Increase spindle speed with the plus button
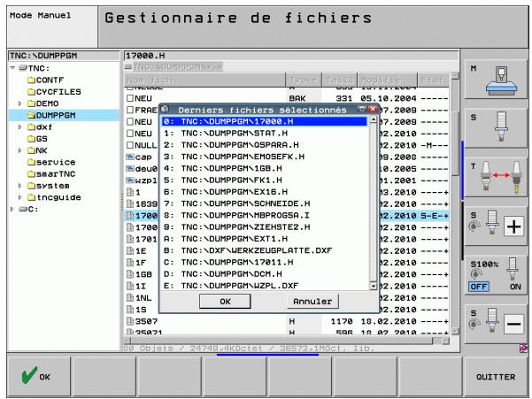Screen dimensions: 532x399 [513, 226]
